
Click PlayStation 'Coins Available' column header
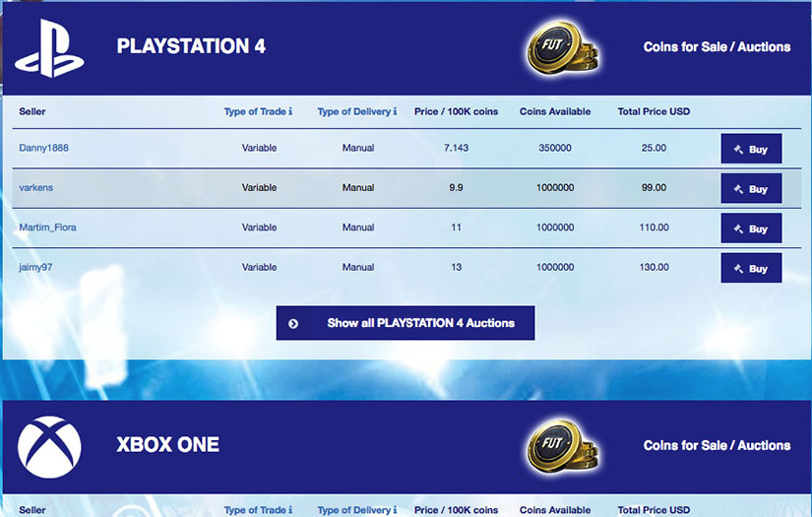[x=555, y=111]
